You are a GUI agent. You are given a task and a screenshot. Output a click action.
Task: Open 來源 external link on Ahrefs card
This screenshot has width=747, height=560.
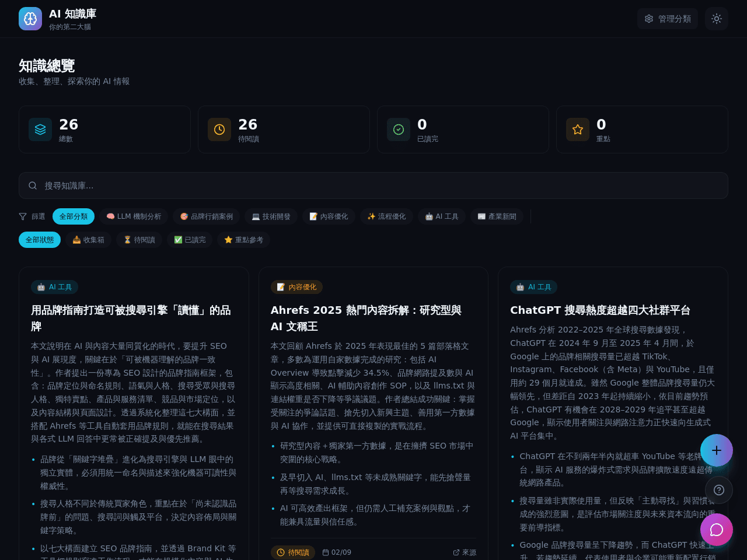tap(465, 552)
